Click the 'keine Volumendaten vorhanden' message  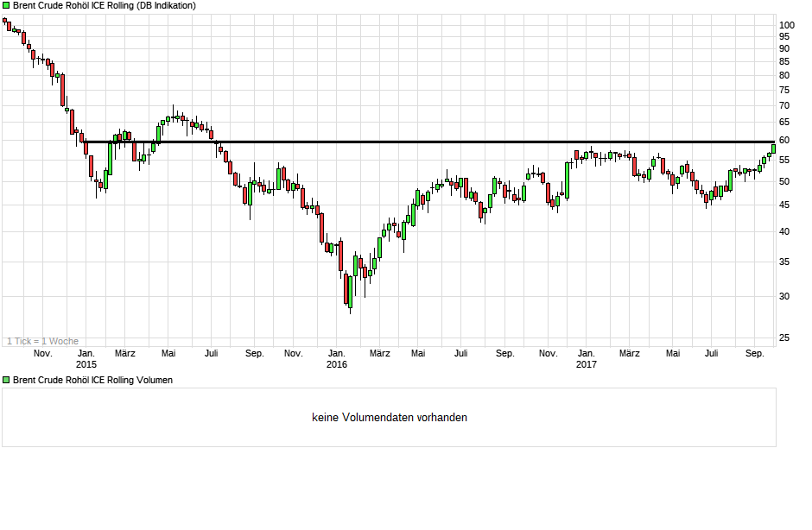pyautogui.click(x=390, y=417)
